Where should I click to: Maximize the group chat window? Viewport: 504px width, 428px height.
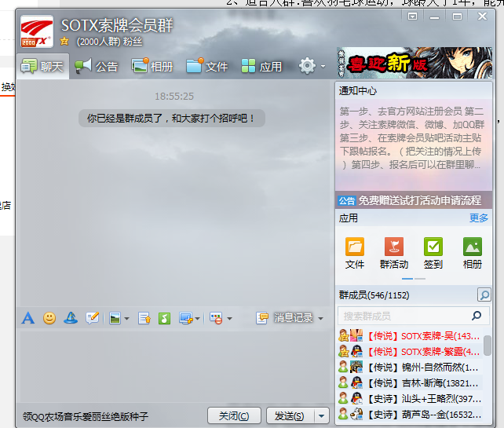point(457,16)
